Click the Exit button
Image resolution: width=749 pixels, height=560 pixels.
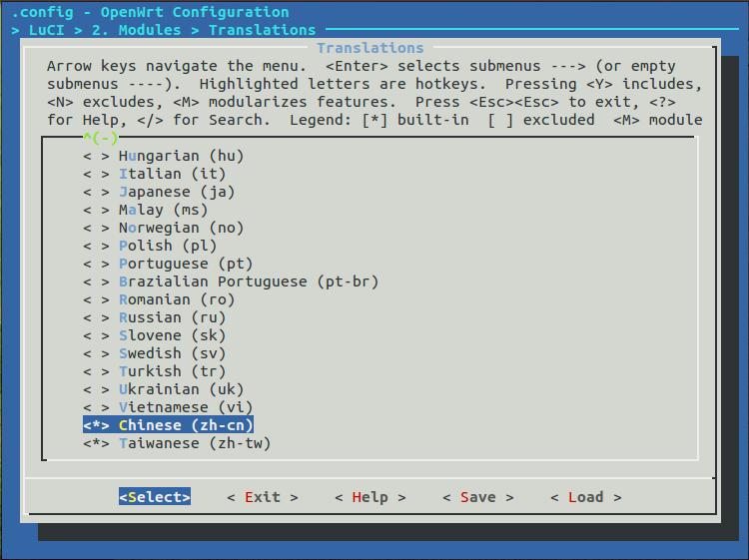click(263, 497)
